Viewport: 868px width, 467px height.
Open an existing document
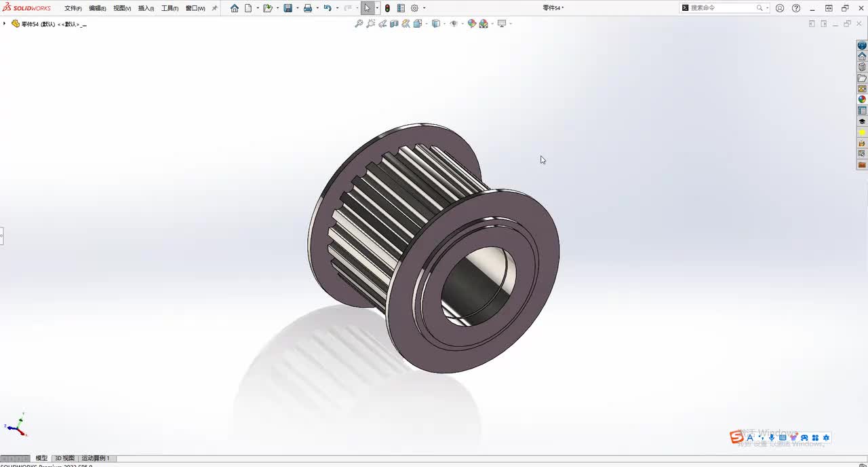pos(267,8)
